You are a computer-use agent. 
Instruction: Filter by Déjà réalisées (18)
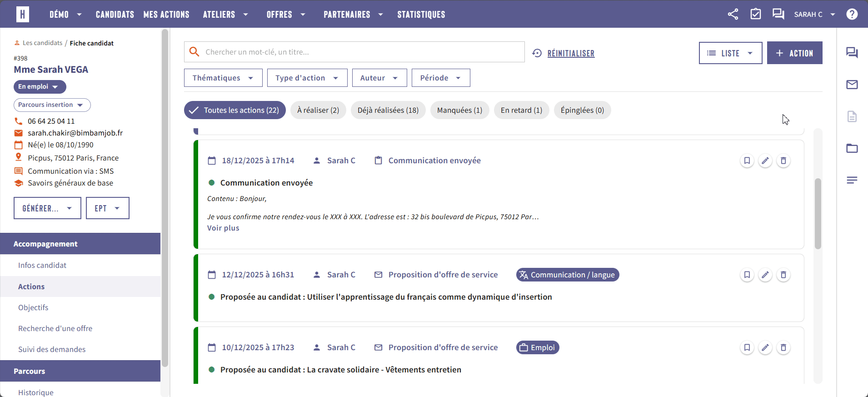[x=388, y=110]
